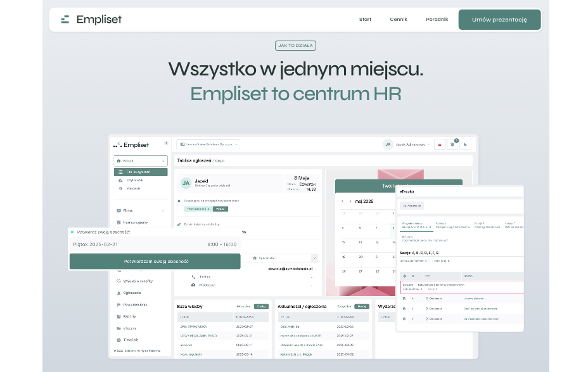Open Ogłoszenia bell icon in sidebar

click(x=118, y=293)
